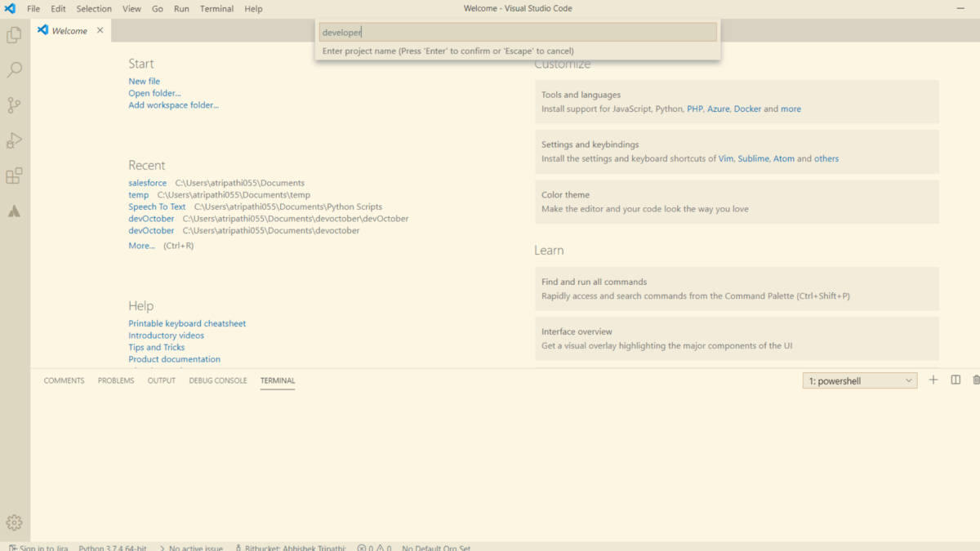
Task: Open Printable keyboard cheatsheet link
Action: (187, 324)
